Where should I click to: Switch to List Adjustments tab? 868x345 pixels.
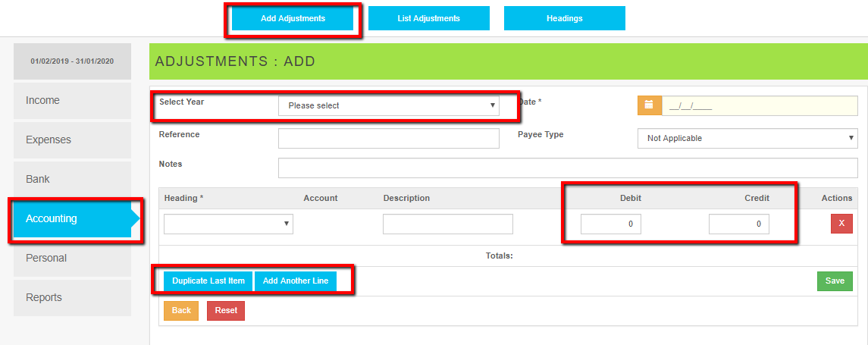point(428,18)
